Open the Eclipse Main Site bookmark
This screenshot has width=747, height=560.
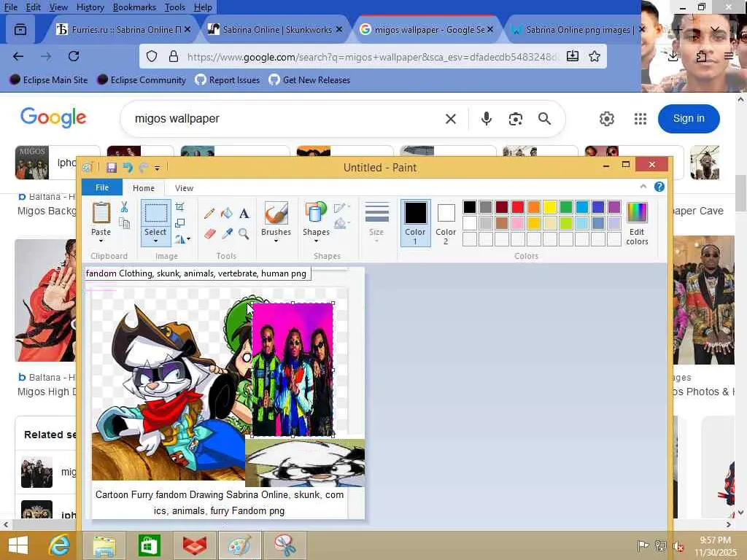(49, 80)
